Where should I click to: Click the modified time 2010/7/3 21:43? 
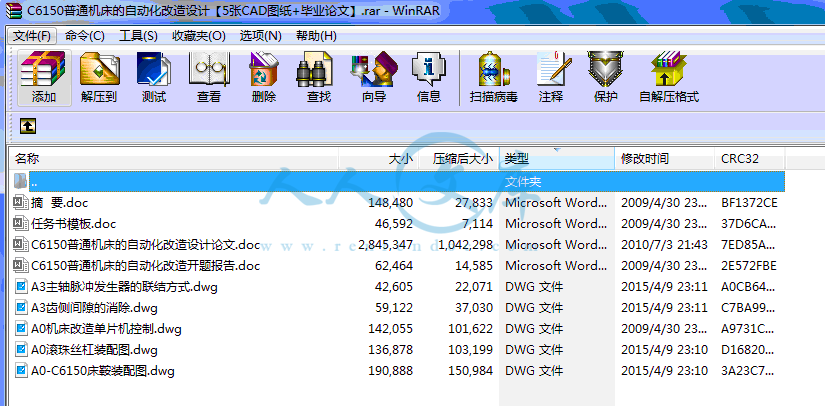pyautogui.click(x=664, y=245)
